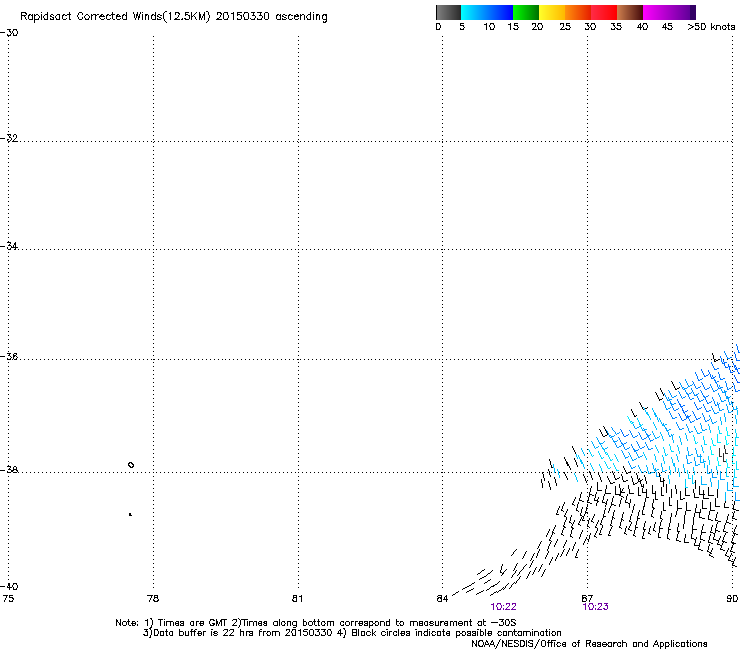740x650 pixels.
Task: Click the latitude label -40
Action: [9, 586]
